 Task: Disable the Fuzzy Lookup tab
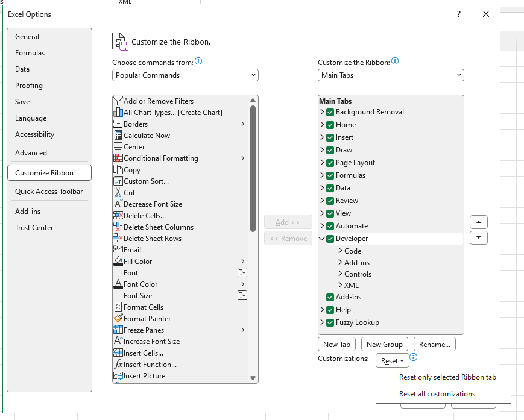coord(330,322)
